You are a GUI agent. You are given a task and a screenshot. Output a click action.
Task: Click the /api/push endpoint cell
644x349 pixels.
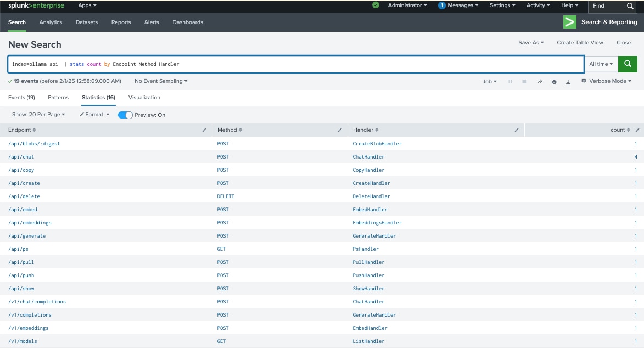pos(21,275)
